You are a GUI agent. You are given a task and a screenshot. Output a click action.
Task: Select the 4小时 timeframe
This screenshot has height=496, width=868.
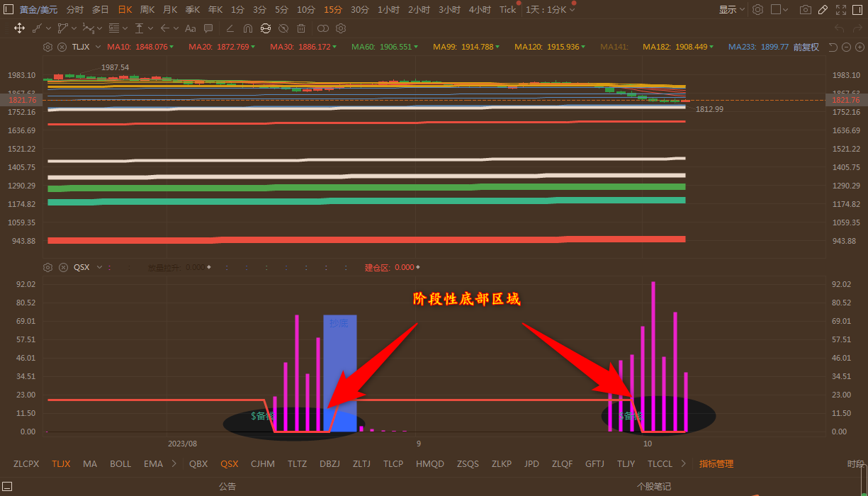tap(480, 10)
